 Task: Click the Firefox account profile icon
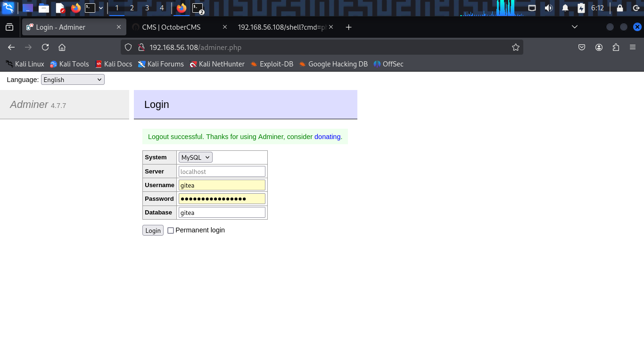(599, 47)
